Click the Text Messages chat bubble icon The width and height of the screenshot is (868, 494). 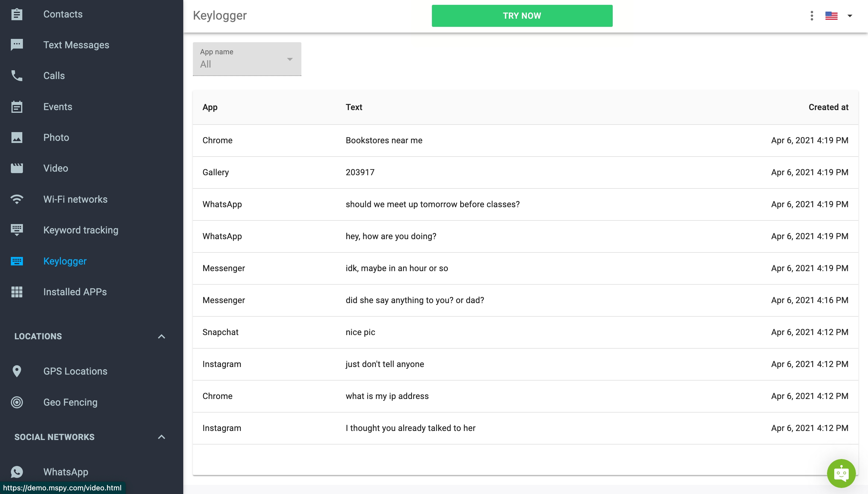[17, 45]
